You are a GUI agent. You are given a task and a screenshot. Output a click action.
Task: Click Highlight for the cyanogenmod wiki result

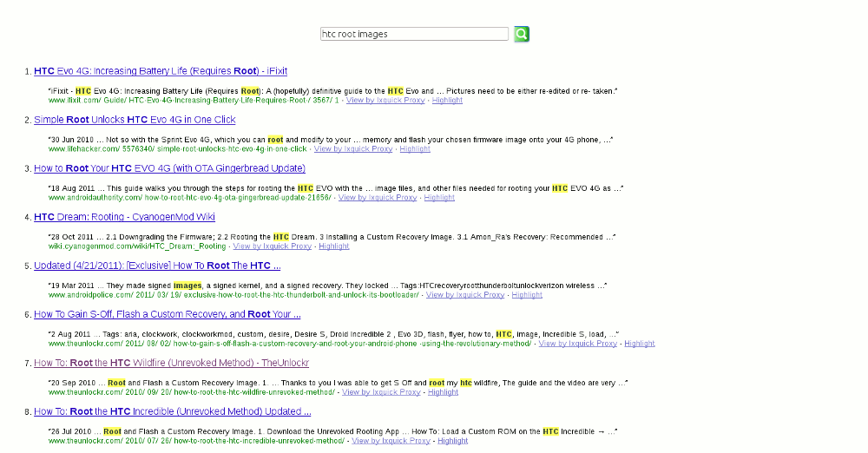point(334,246)
